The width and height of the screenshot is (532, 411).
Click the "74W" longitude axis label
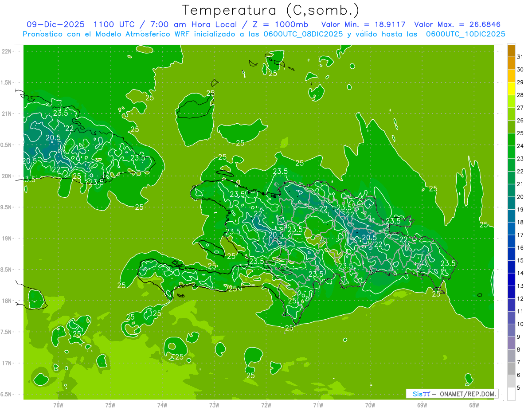(162, 405)
